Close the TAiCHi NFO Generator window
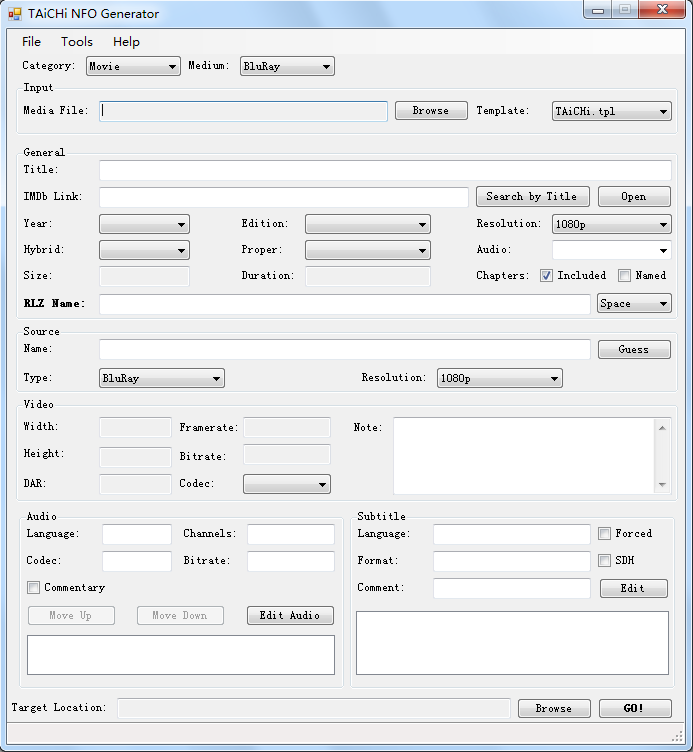The height and width of the screenshot is (752, 693). pos(662,10)
